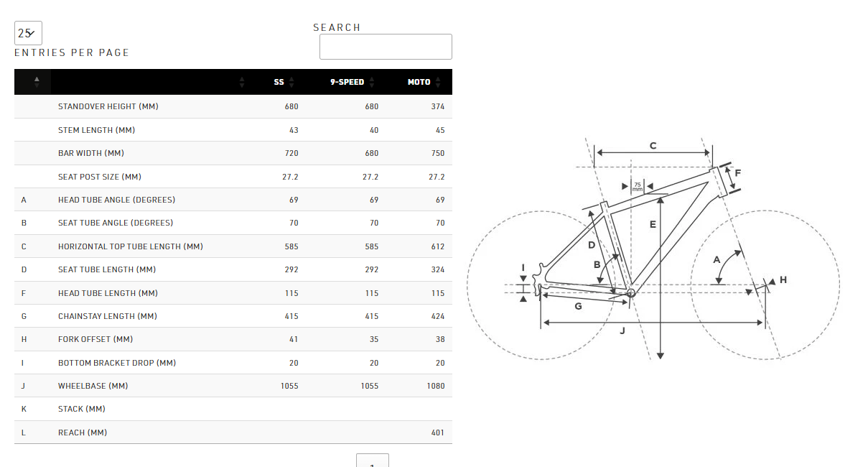The width and height of the screenshot is (868, 467).
Task: Sort by the 9-SPEED column arrows
Action: pyautogui.click(x=372, y=82)
